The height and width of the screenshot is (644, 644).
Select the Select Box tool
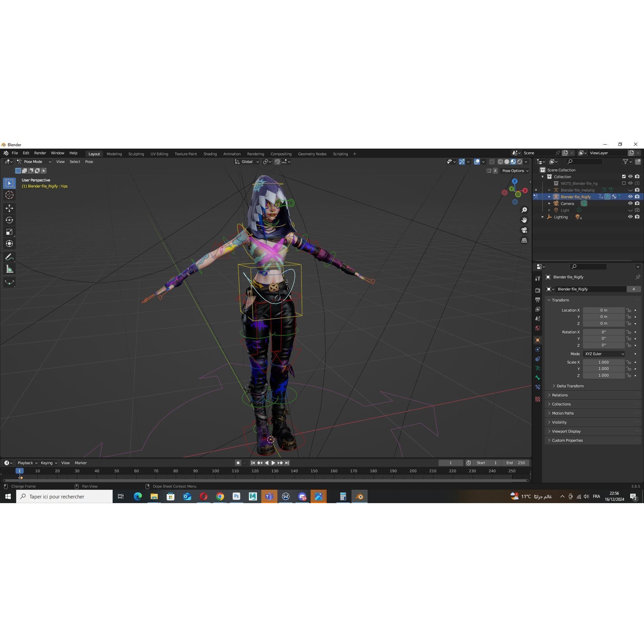coord(9,183)
